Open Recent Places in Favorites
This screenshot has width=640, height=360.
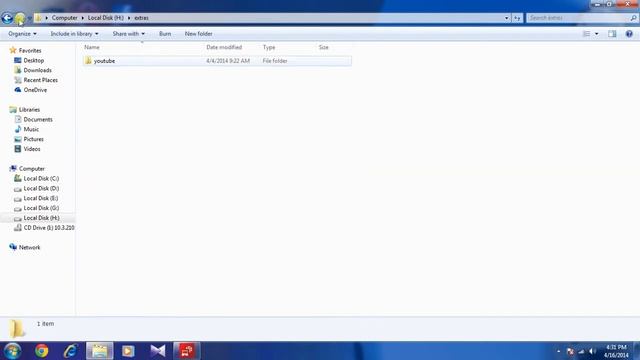pyautogui.click(x=40, y=80)
